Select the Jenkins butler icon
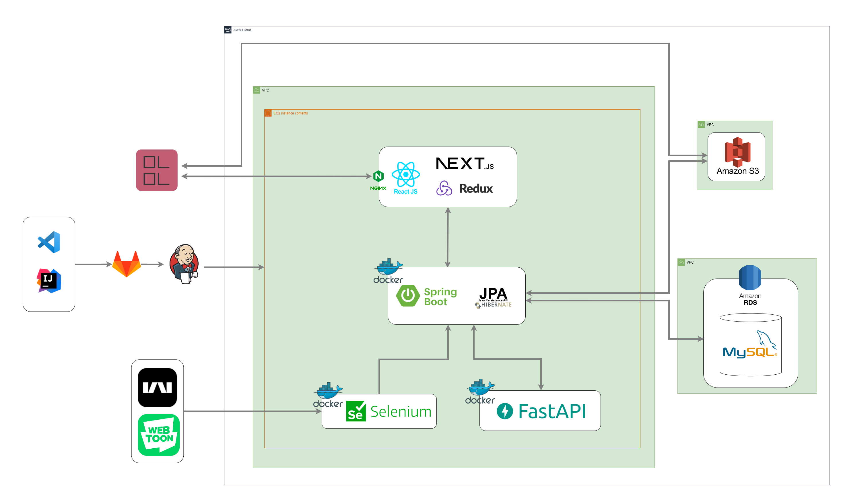Screen dimensions: 868x502 184,264
